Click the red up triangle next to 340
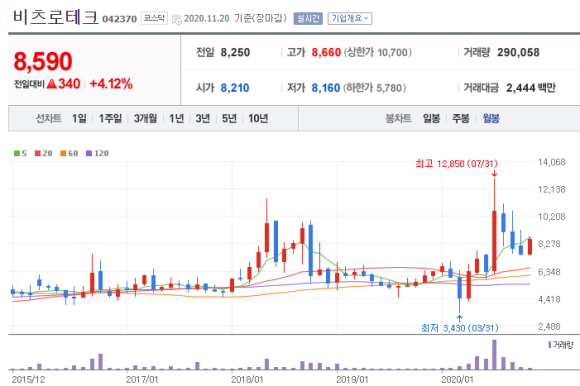The image size is (580, 386). [x=52, y=84]
